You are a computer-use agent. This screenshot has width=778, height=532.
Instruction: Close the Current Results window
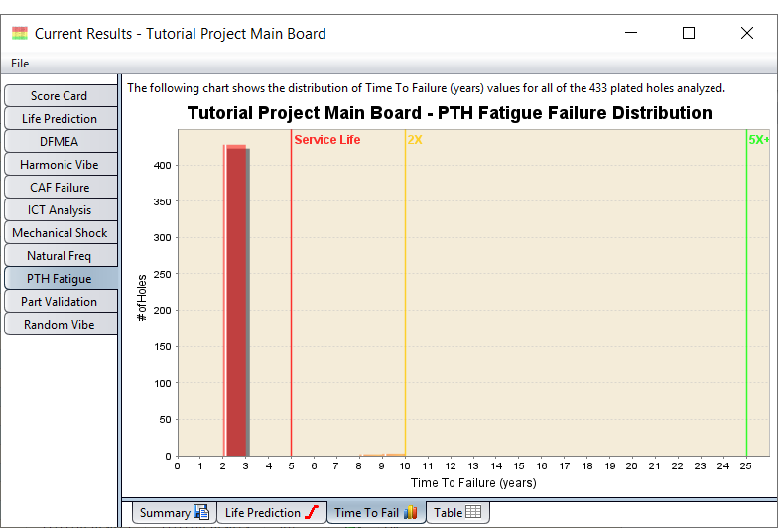[x=746, y=34]
